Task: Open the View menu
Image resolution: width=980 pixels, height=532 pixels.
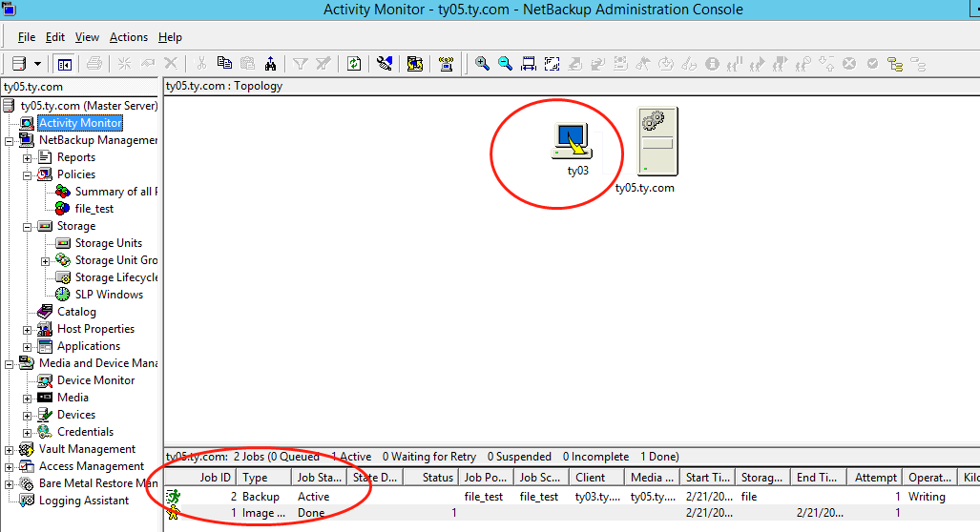Action: (87, 37)
